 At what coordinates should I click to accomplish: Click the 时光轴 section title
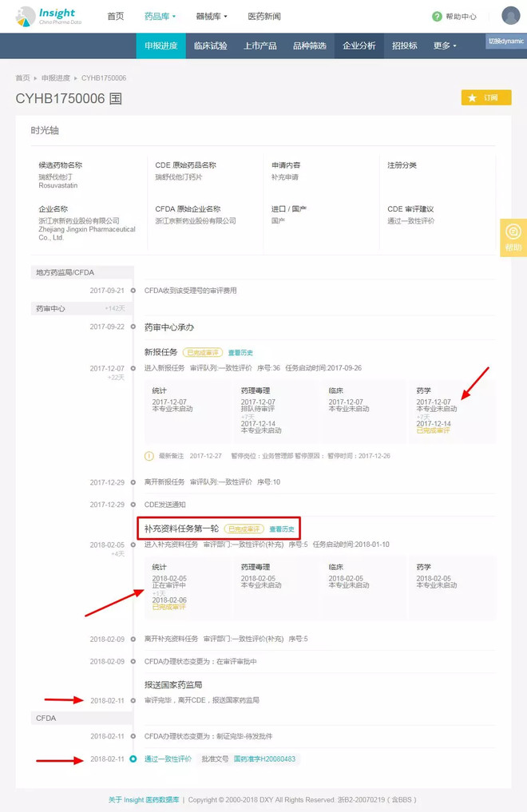45,130
